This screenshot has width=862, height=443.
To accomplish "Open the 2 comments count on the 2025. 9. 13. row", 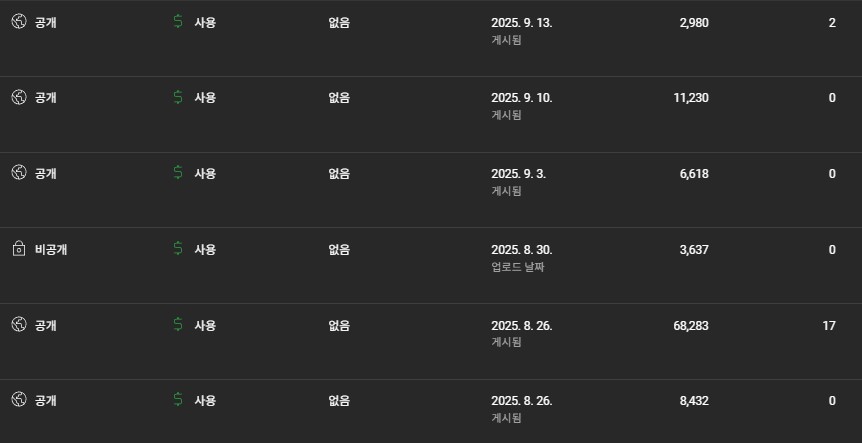I will [832, 22].
